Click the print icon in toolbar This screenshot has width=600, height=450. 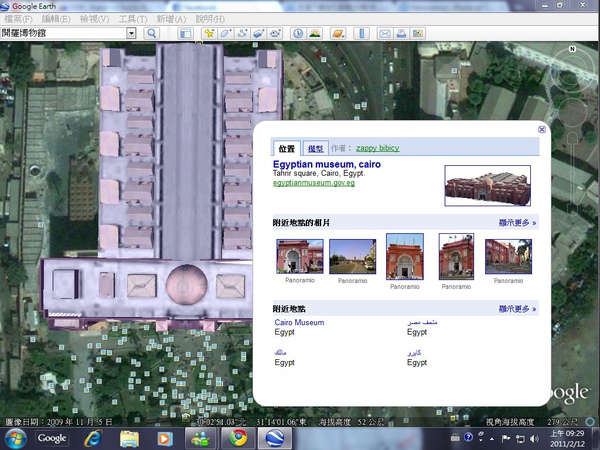(401, 33)
